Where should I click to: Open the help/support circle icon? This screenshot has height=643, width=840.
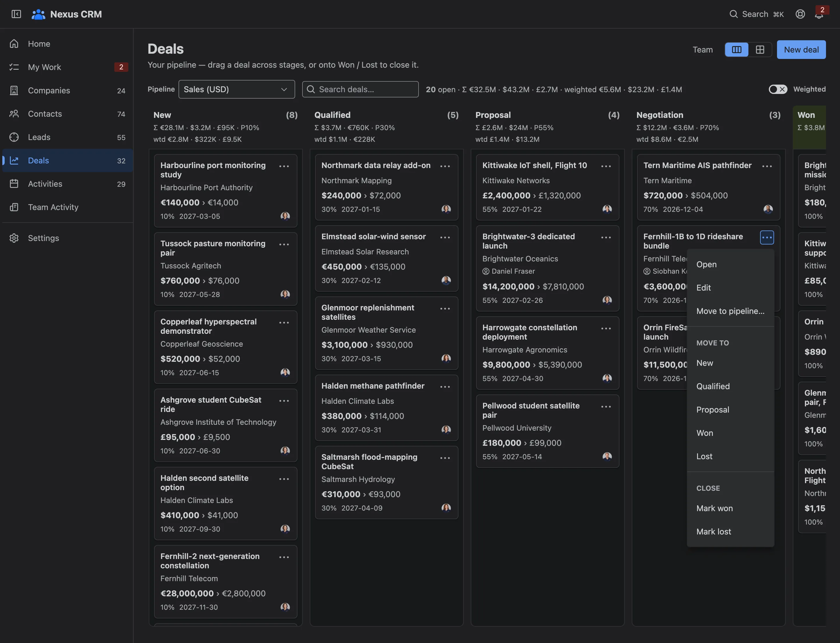pos(800,14)
